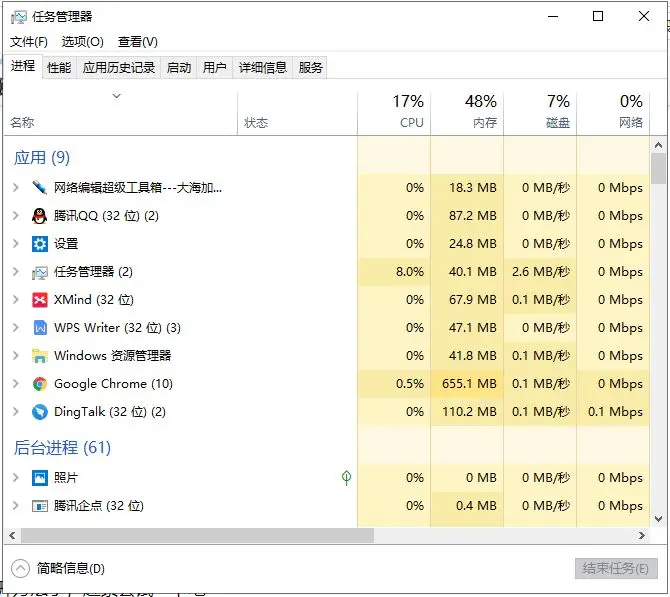This screenshot has width=670, height=597.
Task: Click the XMind app icon
Action: click(40, 300)
